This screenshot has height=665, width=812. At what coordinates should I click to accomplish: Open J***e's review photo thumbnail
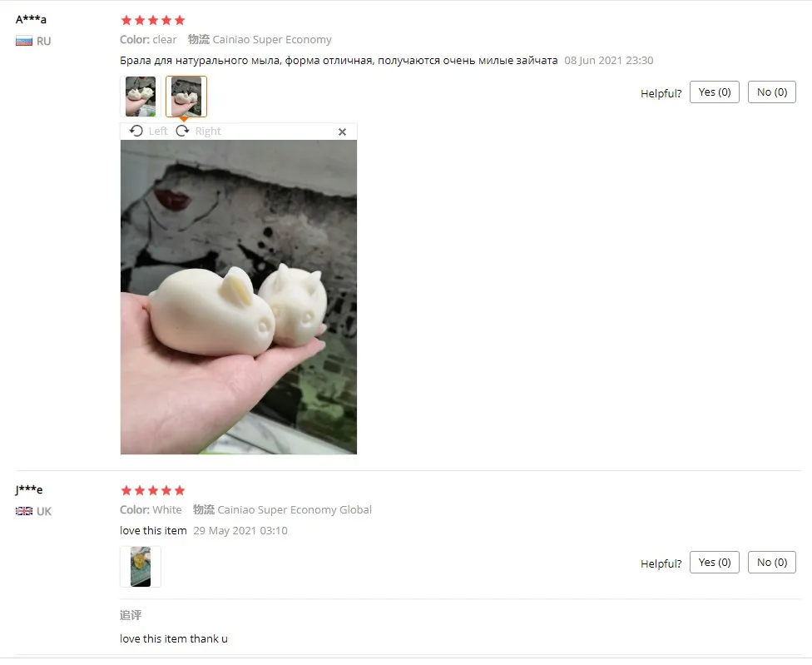(141, 567)
